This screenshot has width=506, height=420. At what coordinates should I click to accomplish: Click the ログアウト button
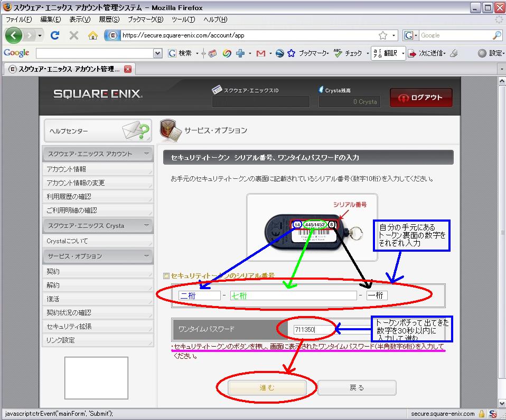tap(421, 97)
